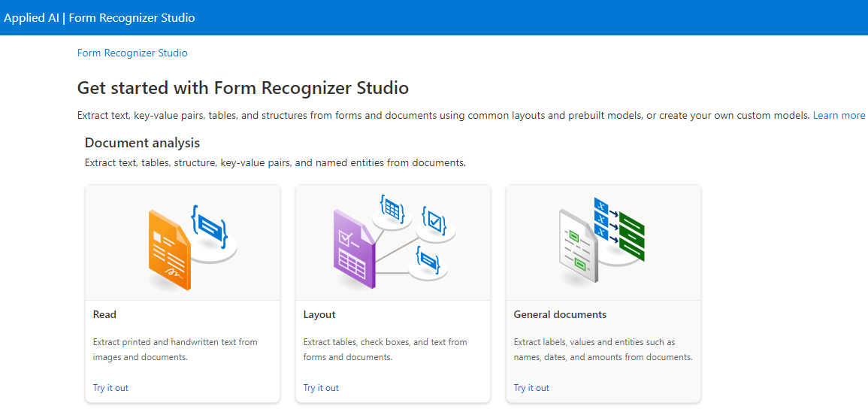Screen dimensions: 868x415
Task: Click the Document analysis subtitle about named entities
Action: pyautogui.click(x=275, y=163)
